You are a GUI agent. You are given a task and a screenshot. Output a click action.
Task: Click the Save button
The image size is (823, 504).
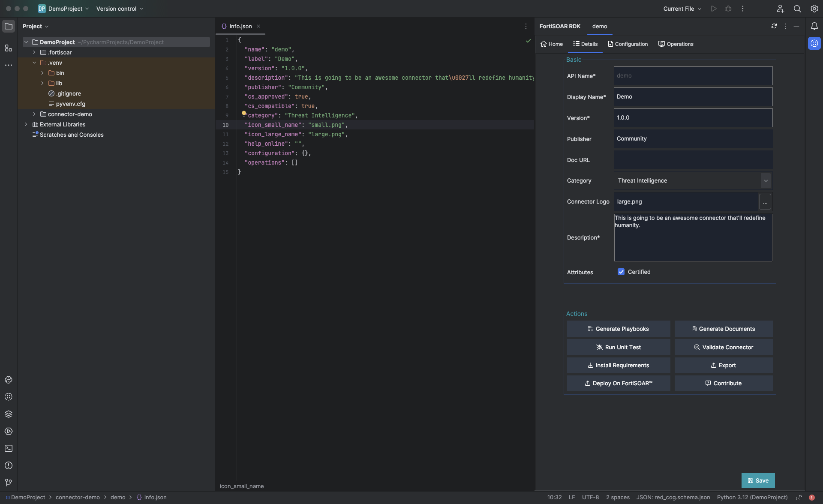pos(758,480)
